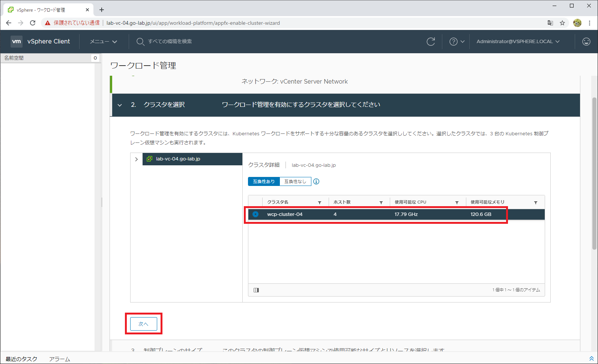598x364 pixels.
Task: Expand the lab-vc-04.go-lab.jp tree node
Action: 136,159
